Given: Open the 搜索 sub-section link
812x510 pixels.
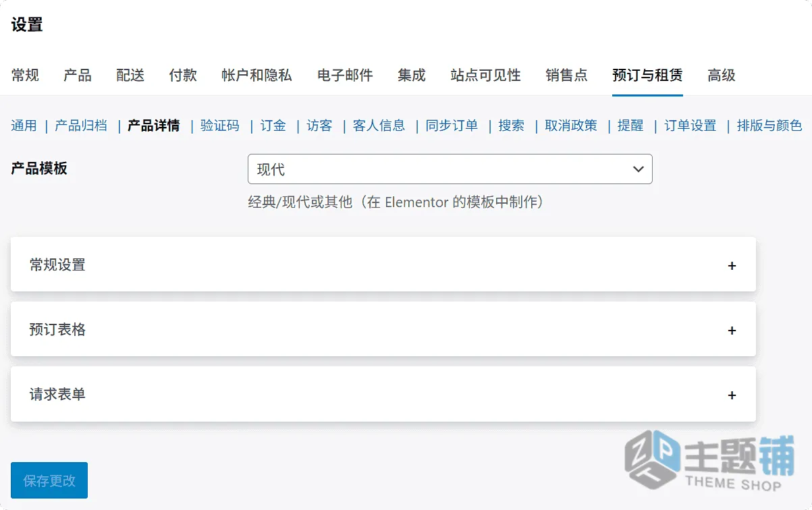Looking at the screenshot, I should (x=512, y=125).
